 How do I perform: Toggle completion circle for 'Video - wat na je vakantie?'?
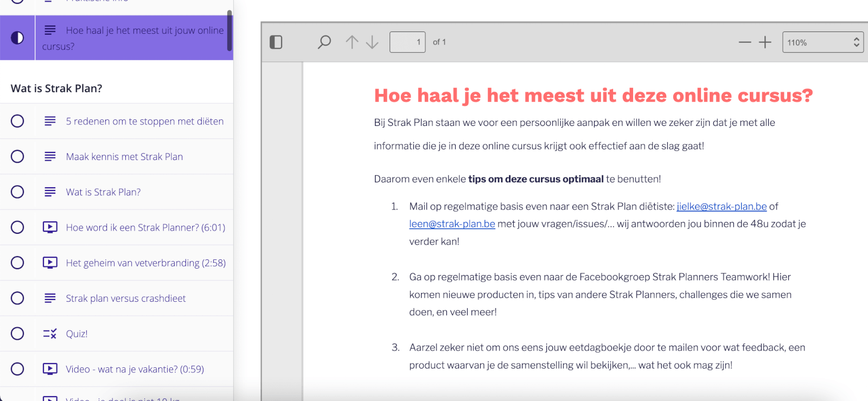pyautogui.click(x=17, y=369)
